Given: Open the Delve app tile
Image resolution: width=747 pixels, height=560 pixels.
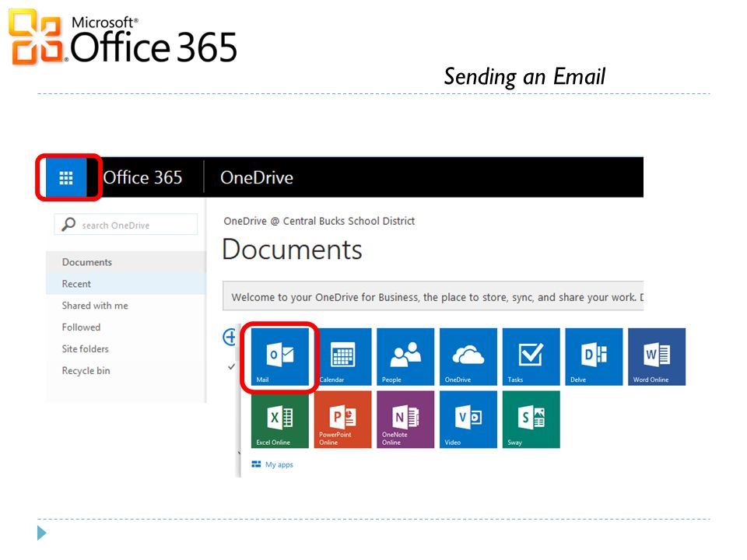Looking at the screenshot, I should pos(594,357).
